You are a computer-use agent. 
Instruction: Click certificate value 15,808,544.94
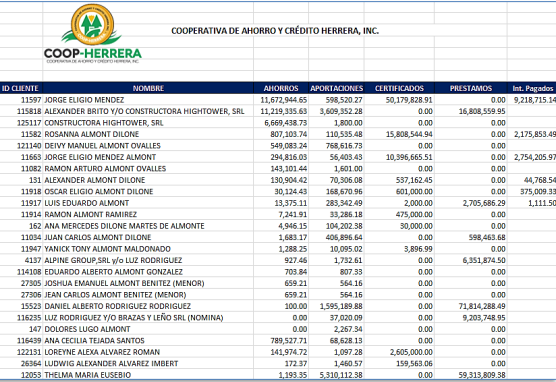[x=409, y=134]
